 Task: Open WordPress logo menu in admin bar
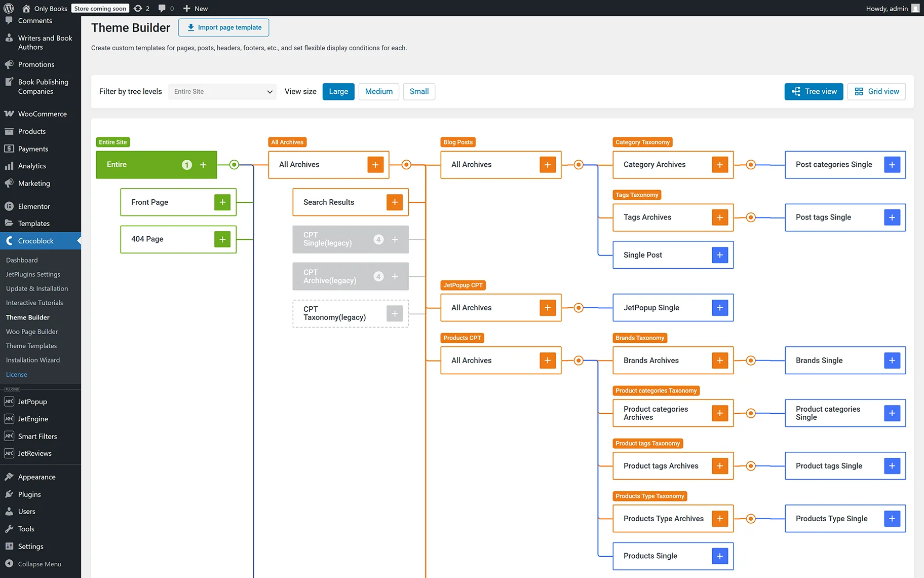9,8
